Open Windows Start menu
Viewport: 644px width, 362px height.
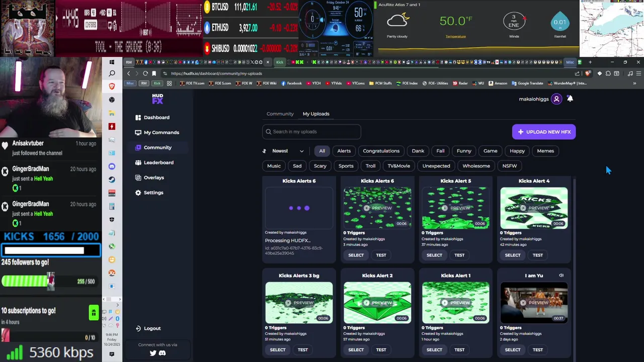click(112, 62)
